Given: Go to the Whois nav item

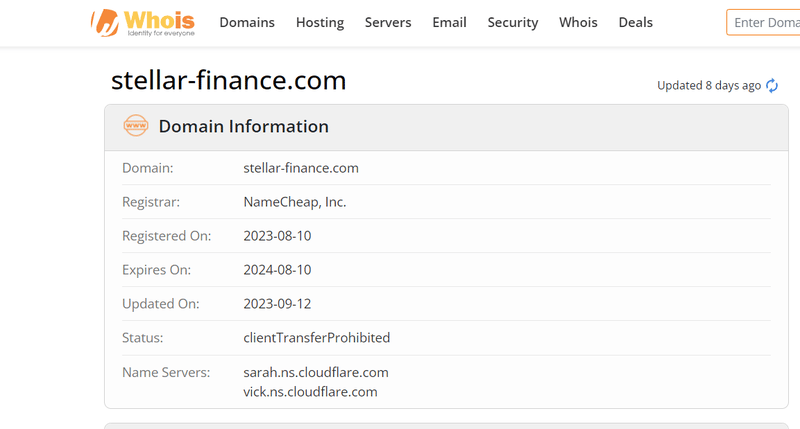Looking at the screenshot, I should click(578, 22).
